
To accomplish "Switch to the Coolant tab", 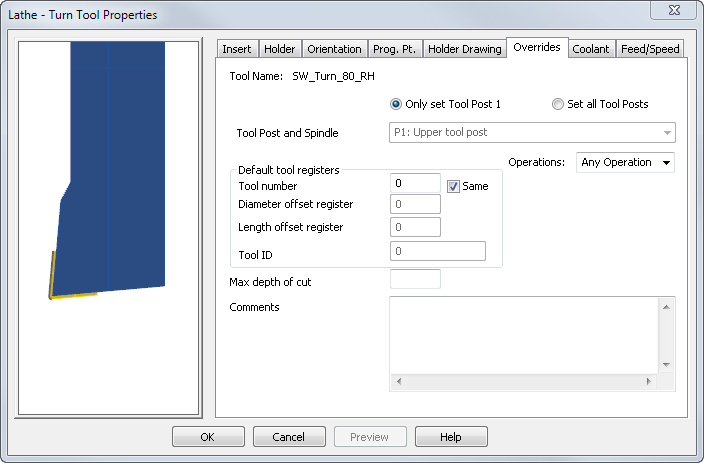I will (x=590, y=49).
